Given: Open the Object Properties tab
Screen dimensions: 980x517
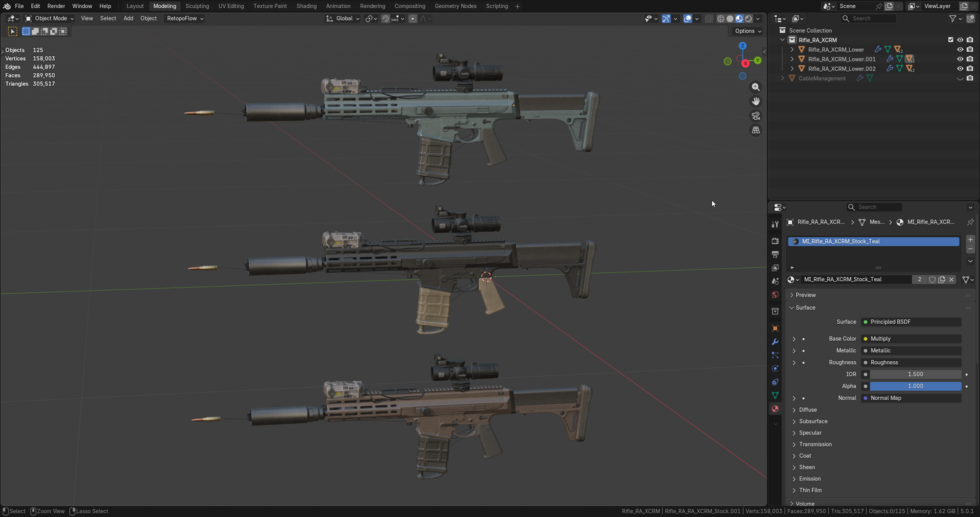Looking at the screenshot, I should coord(775,328).
